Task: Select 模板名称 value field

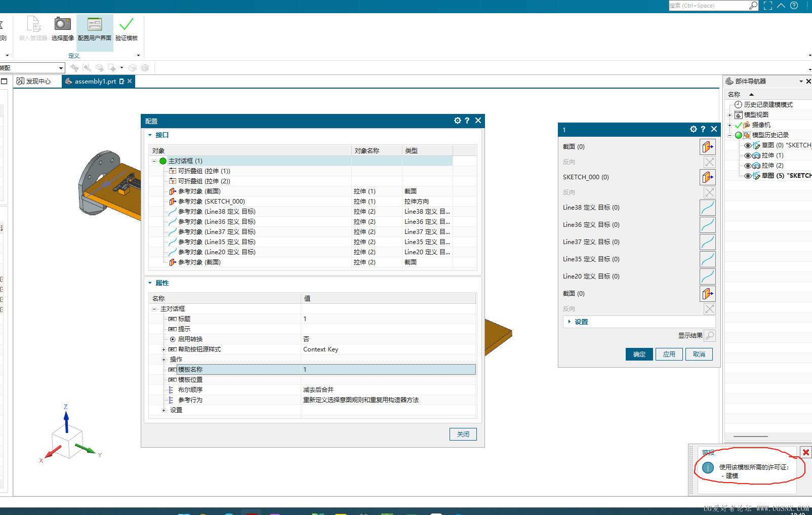Action: pyautogui.click(x=388, y=370)
